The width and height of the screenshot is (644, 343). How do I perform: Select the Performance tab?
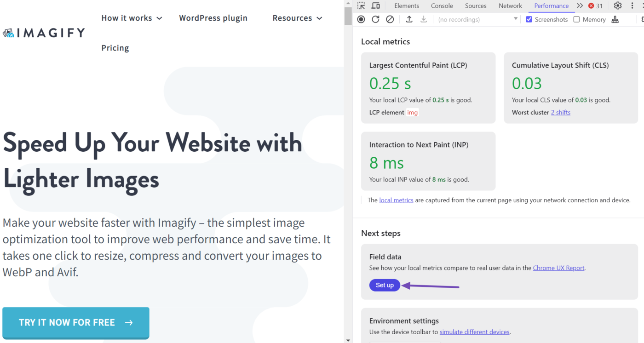pos(552,6)
